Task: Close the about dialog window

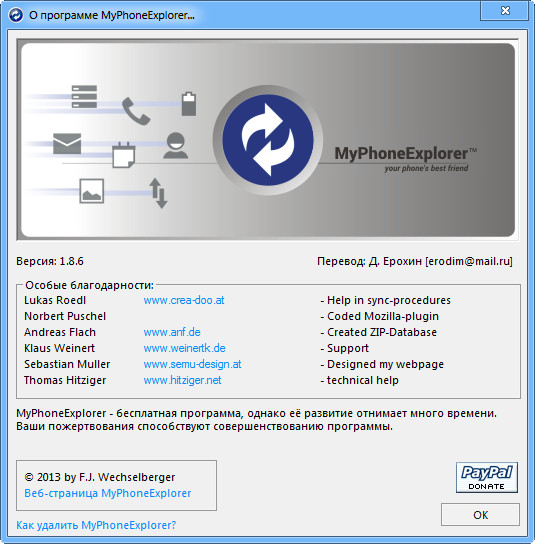Action: pos(505,11)
